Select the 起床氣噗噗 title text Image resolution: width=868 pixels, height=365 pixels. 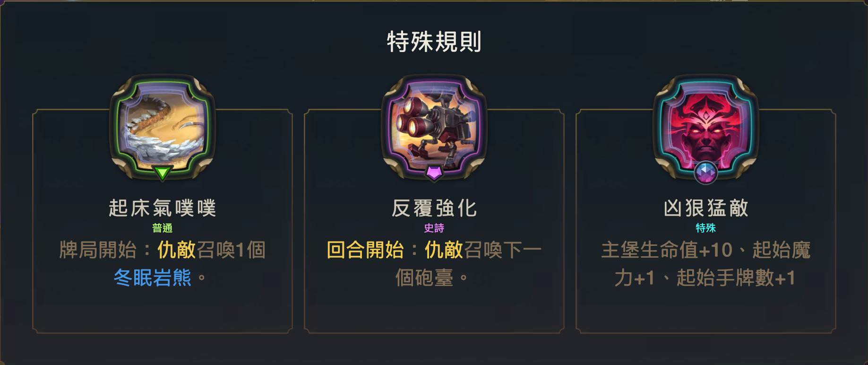(x=163, y=208)
